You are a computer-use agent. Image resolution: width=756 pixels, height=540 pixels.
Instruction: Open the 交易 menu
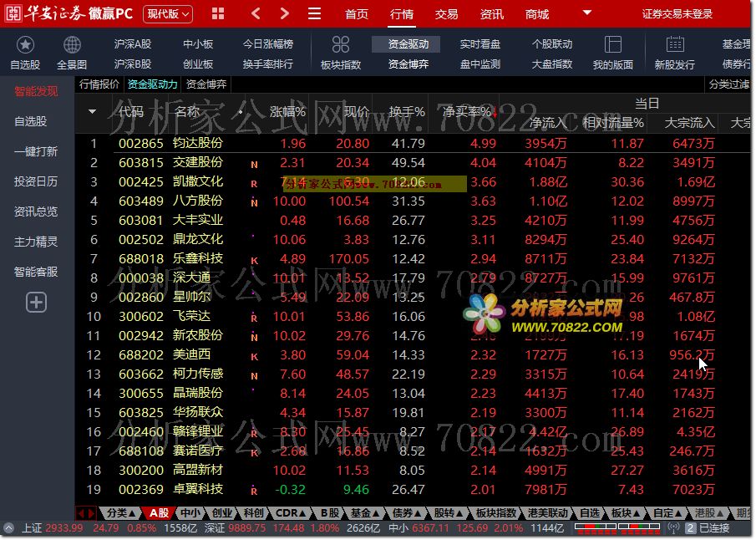pos(446,14)
